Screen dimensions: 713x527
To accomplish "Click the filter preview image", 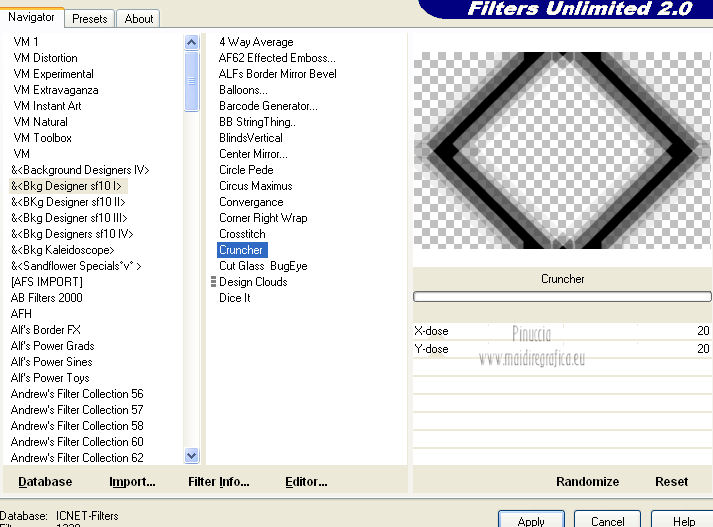I will pos(562,150).
